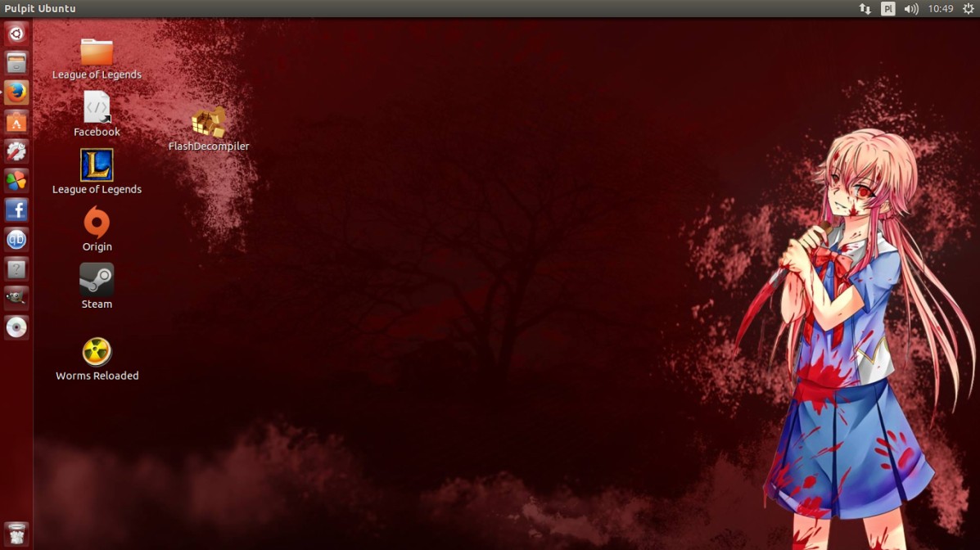Select League of Legends game shortcut
980x550 pixels.
point(97,165)
